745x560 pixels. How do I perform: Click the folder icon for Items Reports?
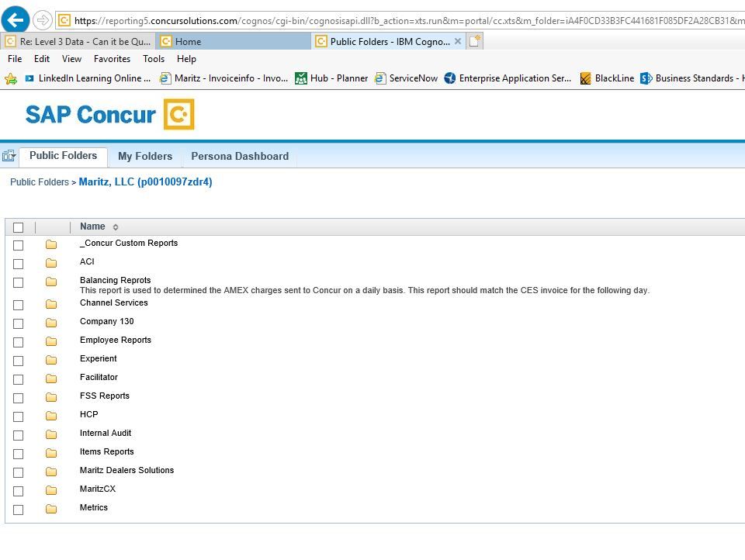point(51,453)
